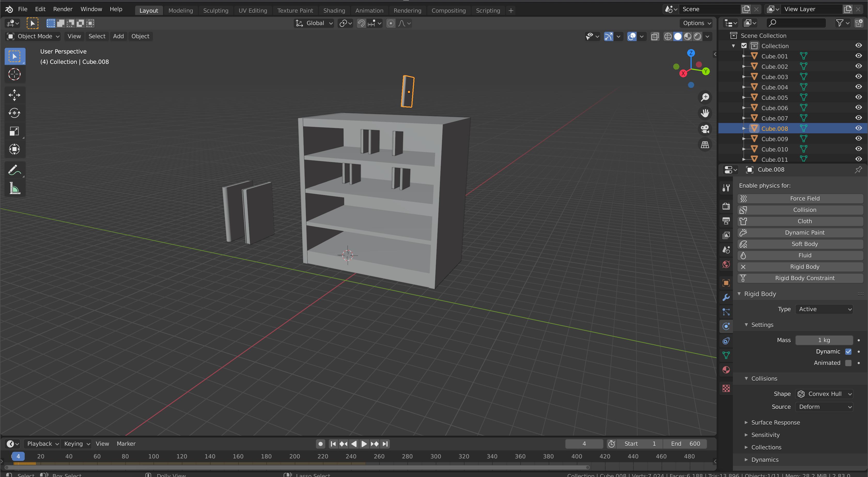Toggle X-ray display mode
The image size is (868, 477).
(655, 36)
